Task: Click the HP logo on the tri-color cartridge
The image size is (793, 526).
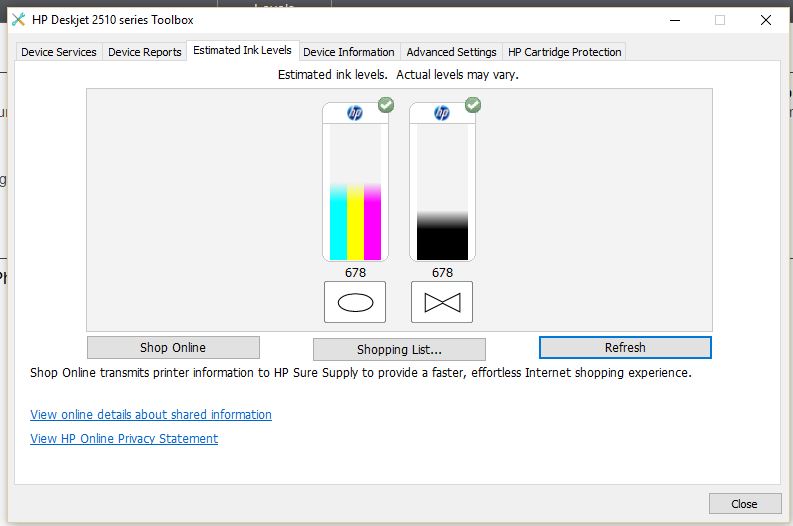Action: coord(355,113)
